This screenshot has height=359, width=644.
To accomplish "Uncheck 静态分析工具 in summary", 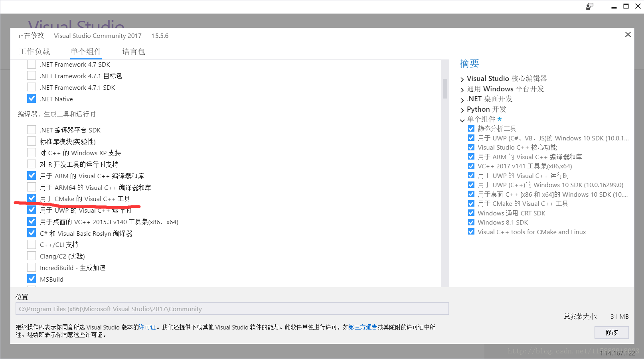I will (471, 128).
